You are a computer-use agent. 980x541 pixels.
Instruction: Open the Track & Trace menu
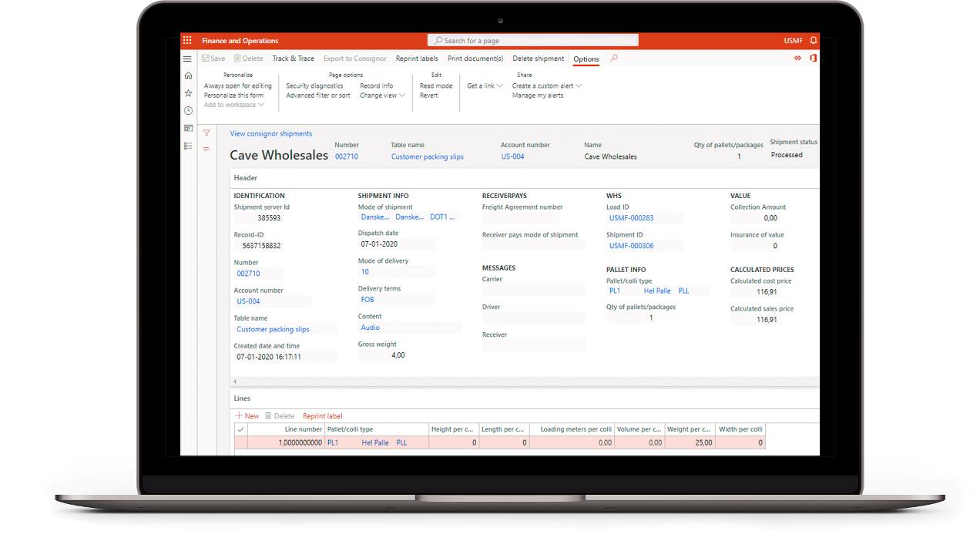coord(293,59)
